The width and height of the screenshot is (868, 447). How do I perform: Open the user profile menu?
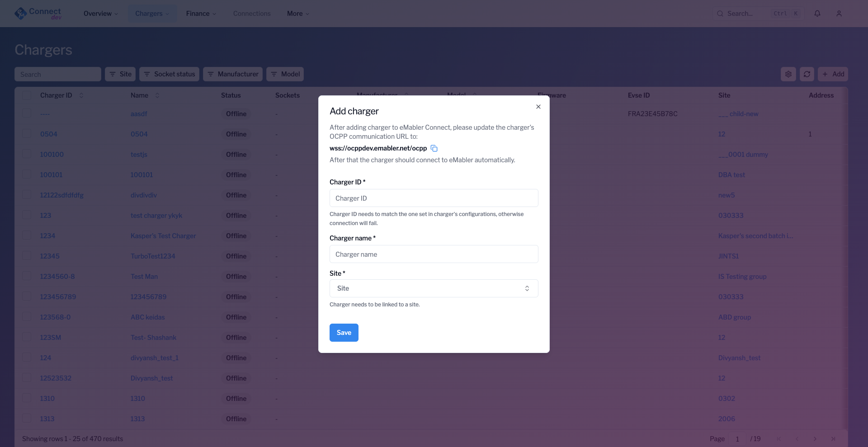tap(839, 13)
